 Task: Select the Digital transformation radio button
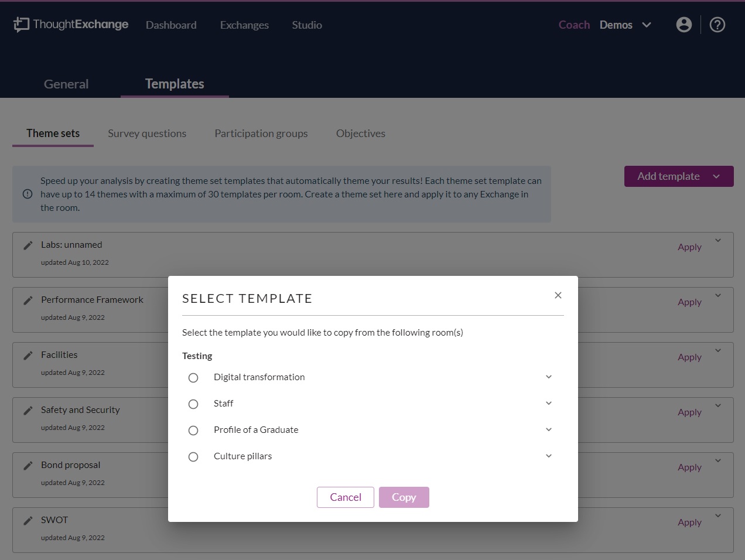tap(193, 378)
